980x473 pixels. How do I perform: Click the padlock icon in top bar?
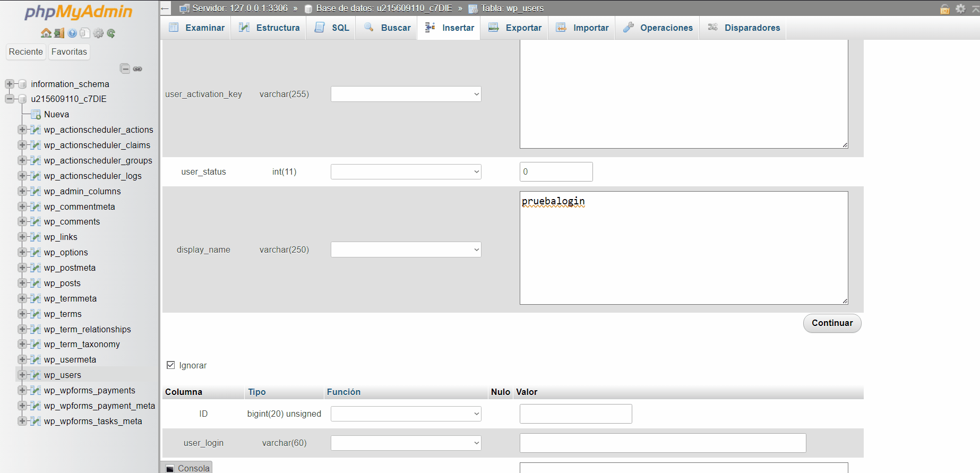(945, 9)
